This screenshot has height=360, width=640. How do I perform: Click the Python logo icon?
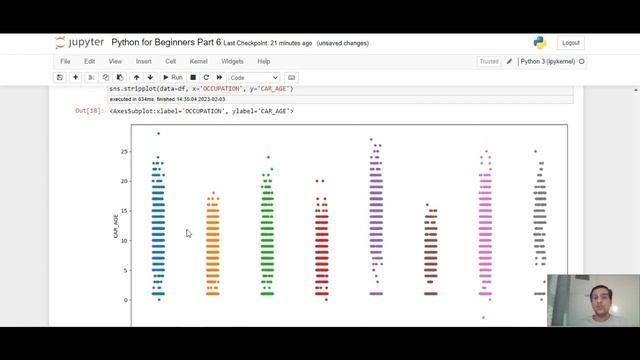[x=540, y=42]
